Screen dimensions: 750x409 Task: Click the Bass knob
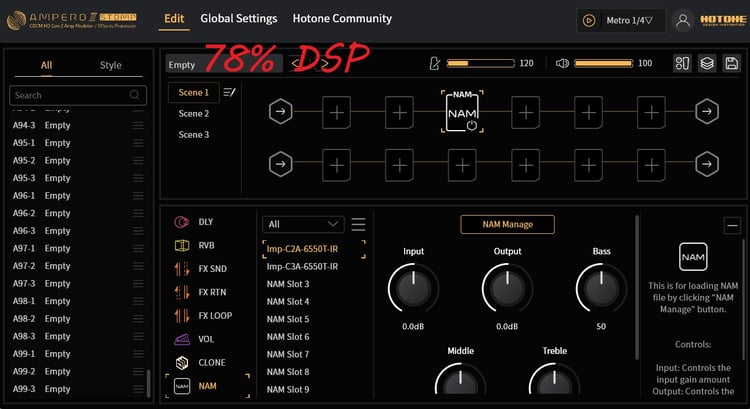point(601,288)
